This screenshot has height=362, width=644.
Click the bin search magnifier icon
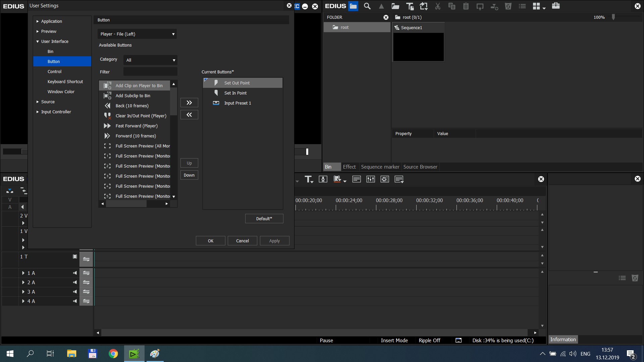pos(367,6)
